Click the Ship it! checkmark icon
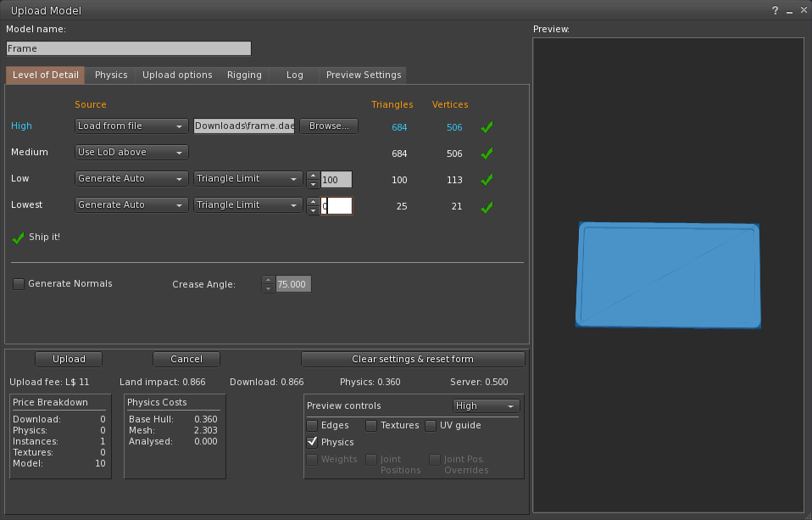 18,238
